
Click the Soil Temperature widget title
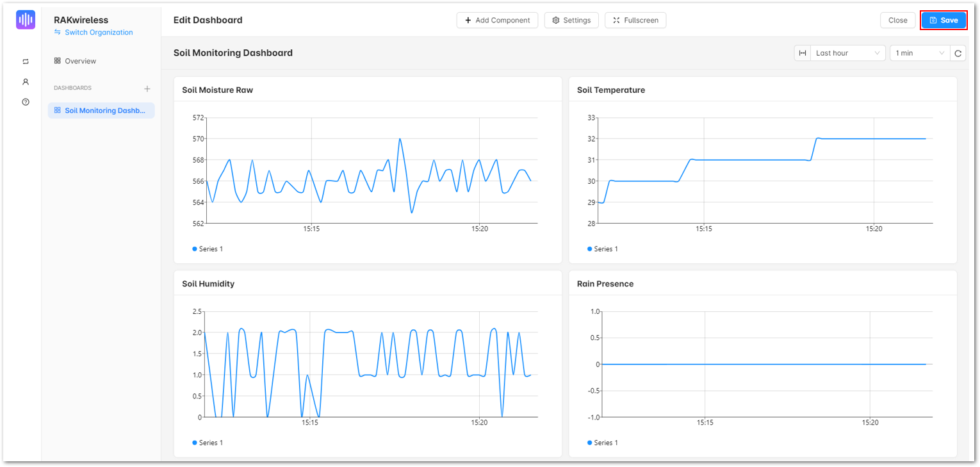[x=611, y=90]
